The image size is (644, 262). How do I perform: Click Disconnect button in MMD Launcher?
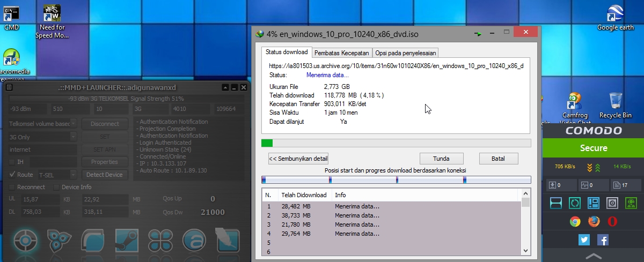pos(105,124)
